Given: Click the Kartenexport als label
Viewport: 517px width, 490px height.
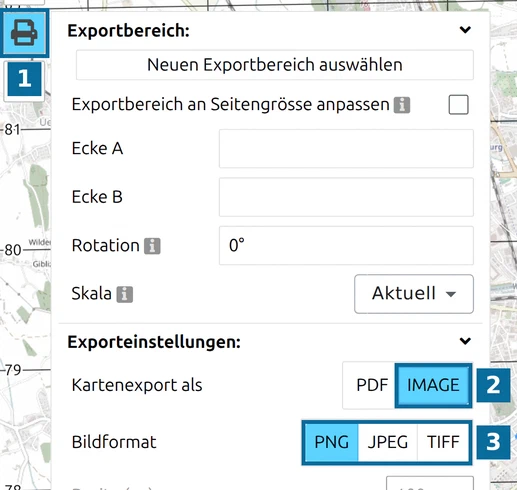Looking at the screenshot, I should [137, 385].
